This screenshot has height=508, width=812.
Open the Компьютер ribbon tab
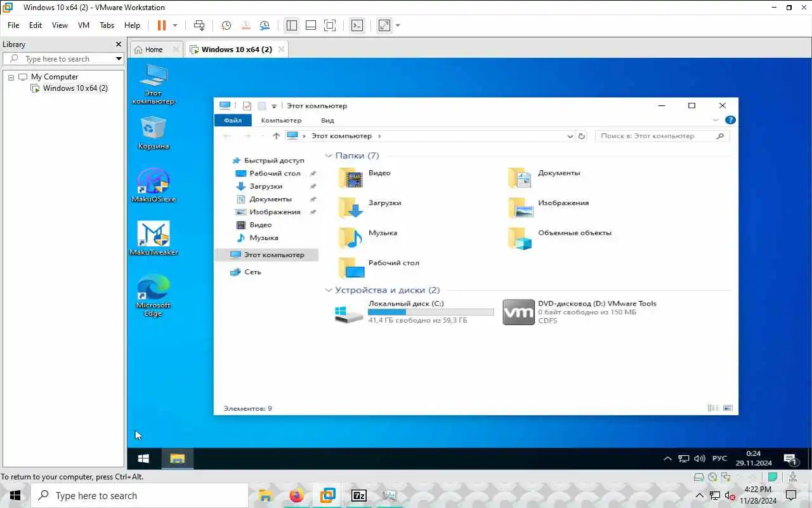[x=281, y=120]
